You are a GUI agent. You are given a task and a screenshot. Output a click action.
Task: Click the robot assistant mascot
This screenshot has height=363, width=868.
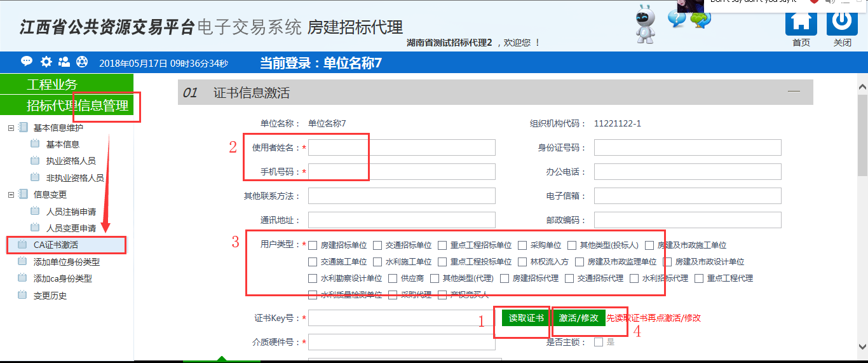tap(646, 24)
